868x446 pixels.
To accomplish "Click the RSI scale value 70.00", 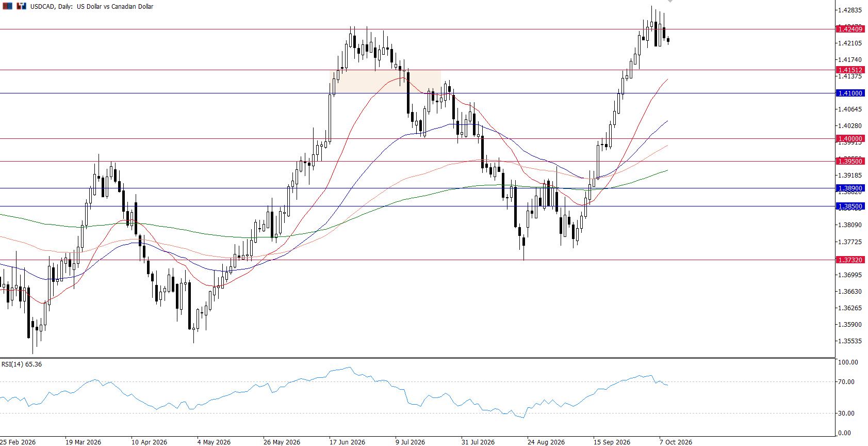I will pos(845,383).
